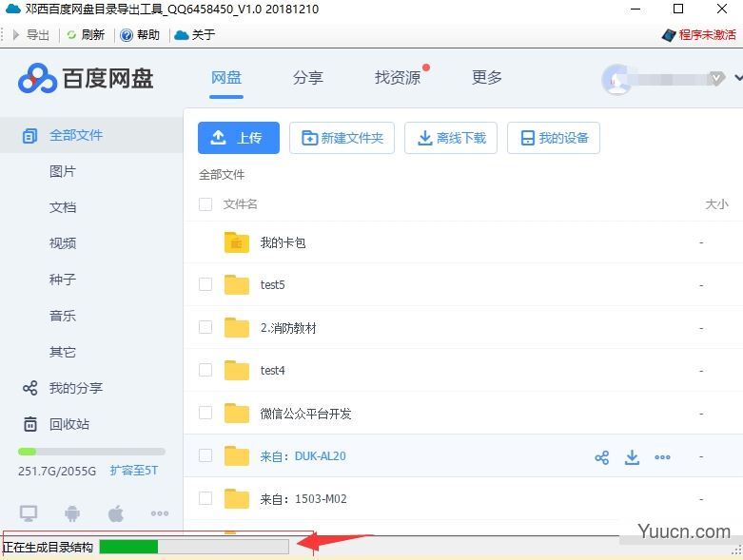The height and width of the screenshot is (560, 743).
Task: Click the test4 folder icon
Action: tap(237, 370)
